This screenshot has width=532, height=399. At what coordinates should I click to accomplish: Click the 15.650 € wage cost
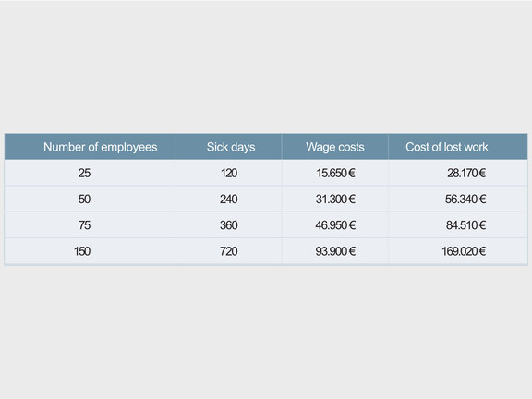[x=335, y=173]
